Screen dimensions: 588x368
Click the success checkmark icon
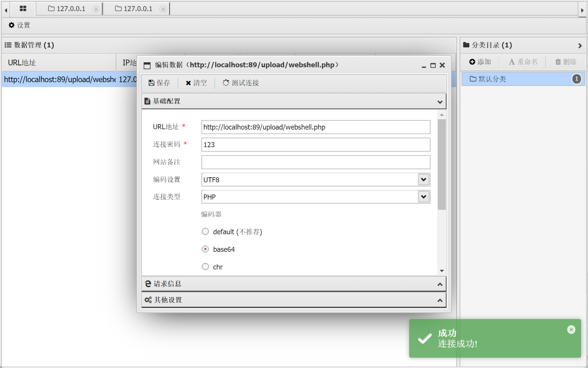tap(424, 339)
